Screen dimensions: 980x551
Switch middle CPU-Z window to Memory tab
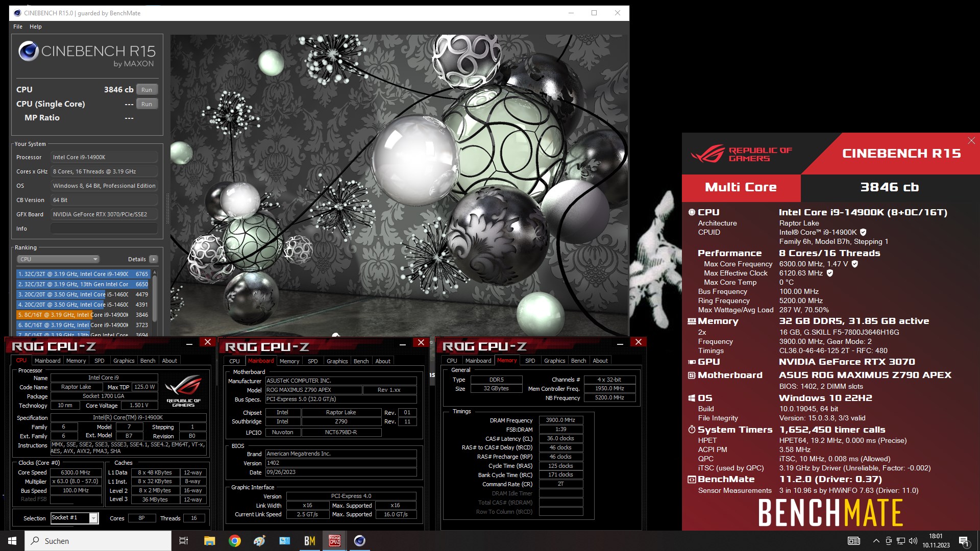point(289,361)
